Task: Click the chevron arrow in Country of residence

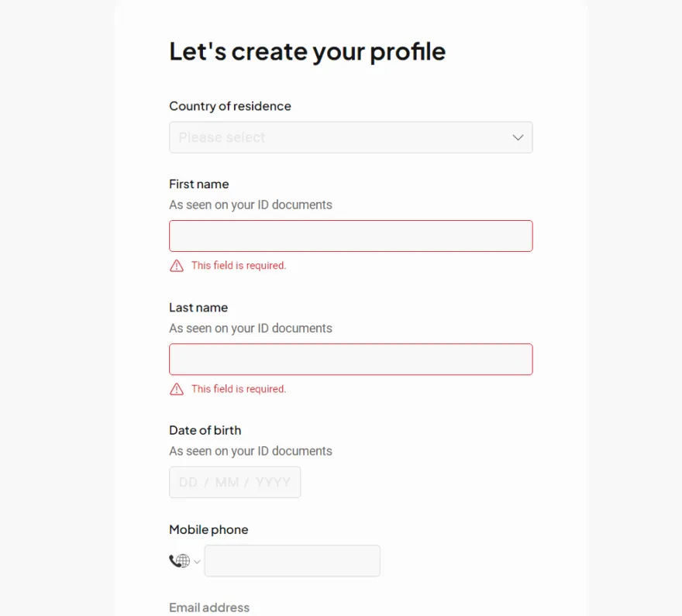Action: pos(518,137)
